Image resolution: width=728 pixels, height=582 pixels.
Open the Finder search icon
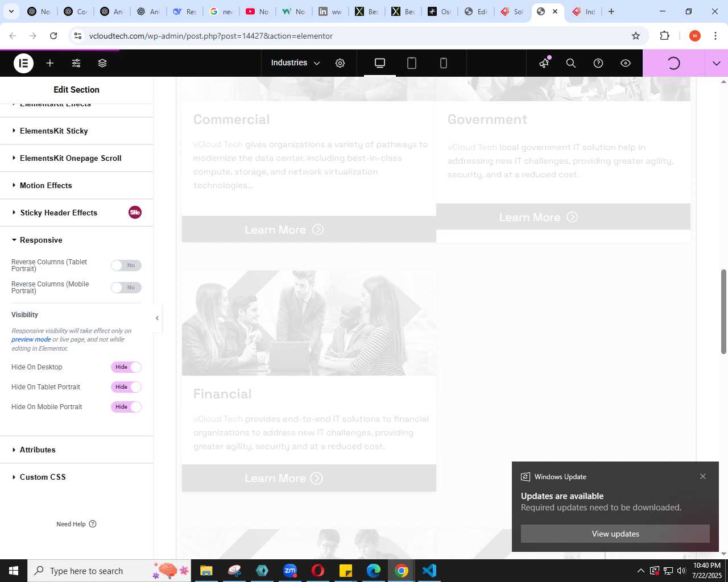click(x=571, y=63)
